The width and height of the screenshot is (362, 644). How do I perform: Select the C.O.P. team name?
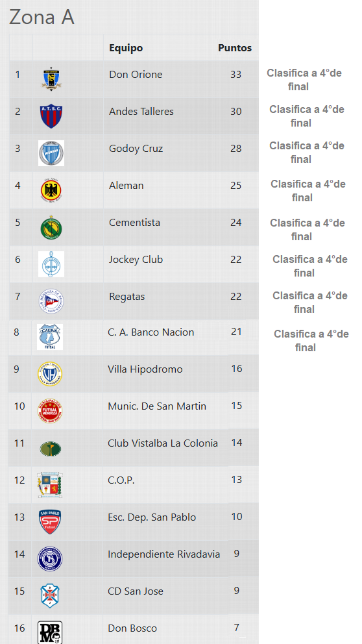[121, 480]
